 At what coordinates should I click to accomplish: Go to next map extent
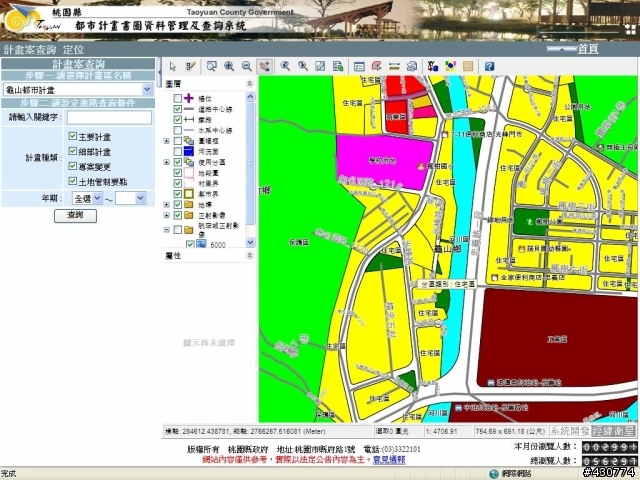[302, 66]
